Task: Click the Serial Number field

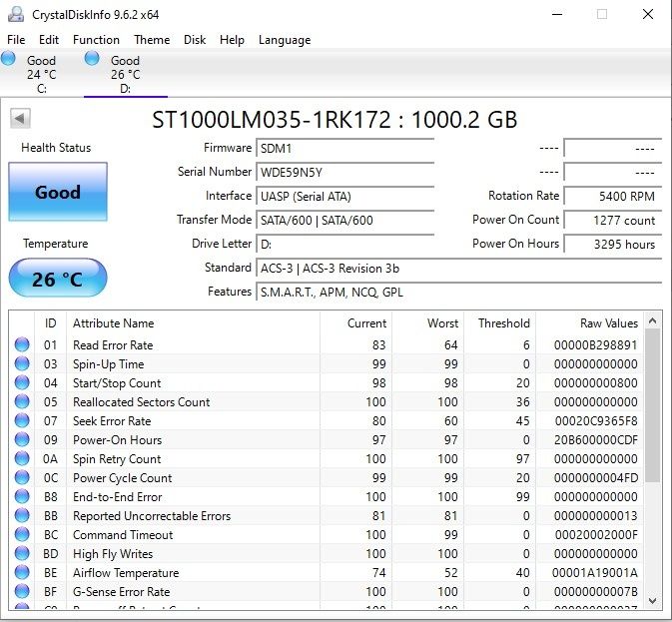Action: [345, 172]
